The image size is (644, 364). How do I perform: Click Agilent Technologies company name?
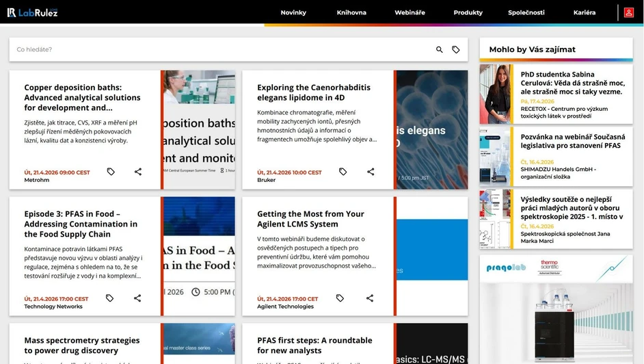coord(285,307)
